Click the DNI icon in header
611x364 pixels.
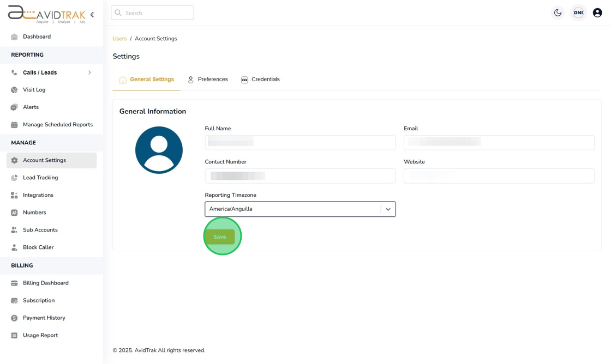(x=578, y=13)
